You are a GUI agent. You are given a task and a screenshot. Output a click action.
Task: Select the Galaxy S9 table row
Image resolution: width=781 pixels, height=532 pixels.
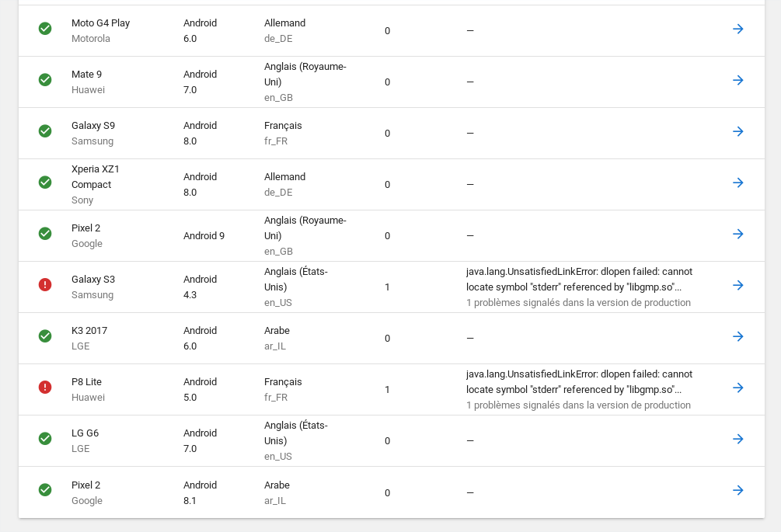(x=389, y=133)
